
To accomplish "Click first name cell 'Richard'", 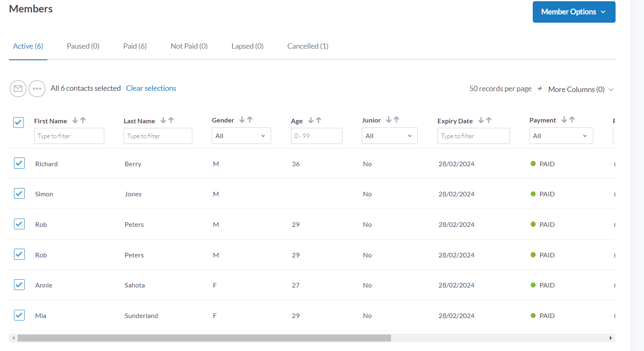I will coord(47,164).
